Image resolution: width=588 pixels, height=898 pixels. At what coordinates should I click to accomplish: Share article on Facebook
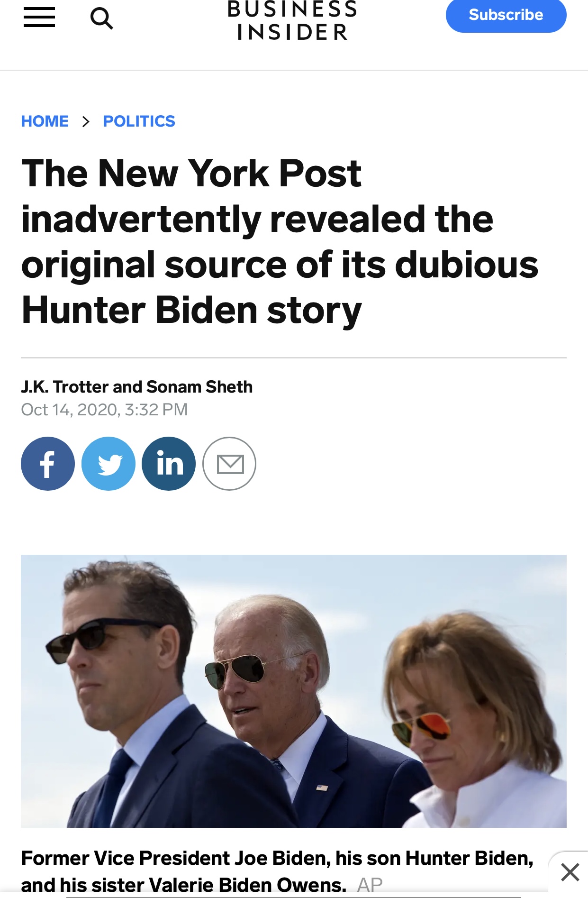48,464
